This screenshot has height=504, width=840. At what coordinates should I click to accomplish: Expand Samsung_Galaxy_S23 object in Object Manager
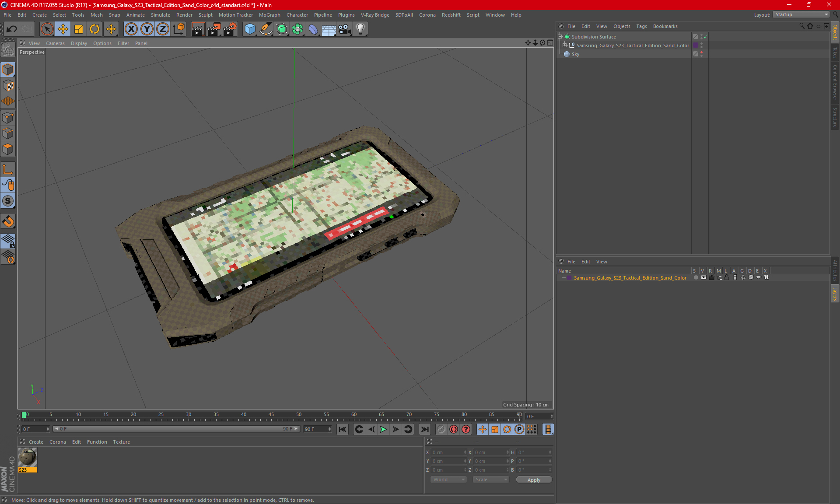point(565,45)
